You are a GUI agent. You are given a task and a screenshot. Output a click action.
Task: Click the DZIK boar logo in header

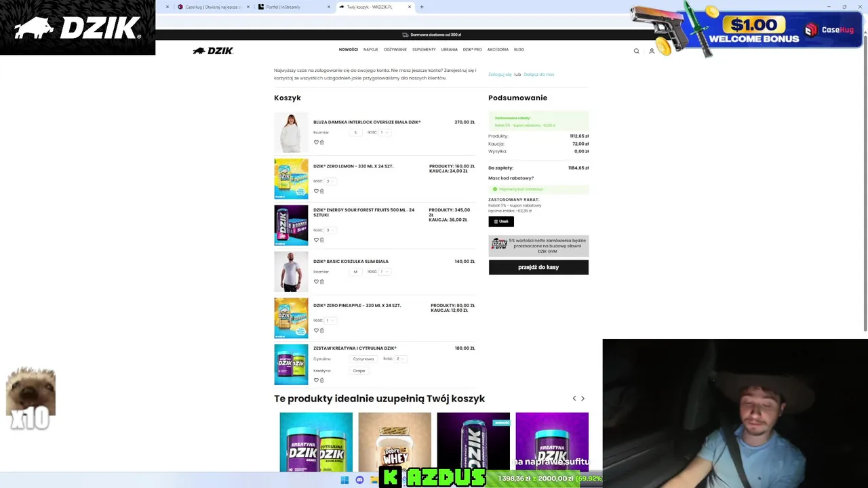pos(213,51)
